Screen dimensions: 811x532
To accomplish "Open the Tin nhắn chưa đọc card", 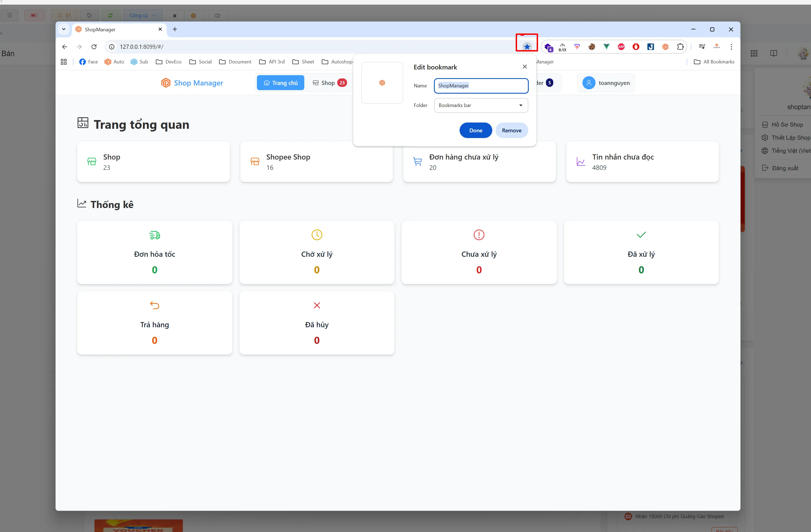I will click(642, 161).
